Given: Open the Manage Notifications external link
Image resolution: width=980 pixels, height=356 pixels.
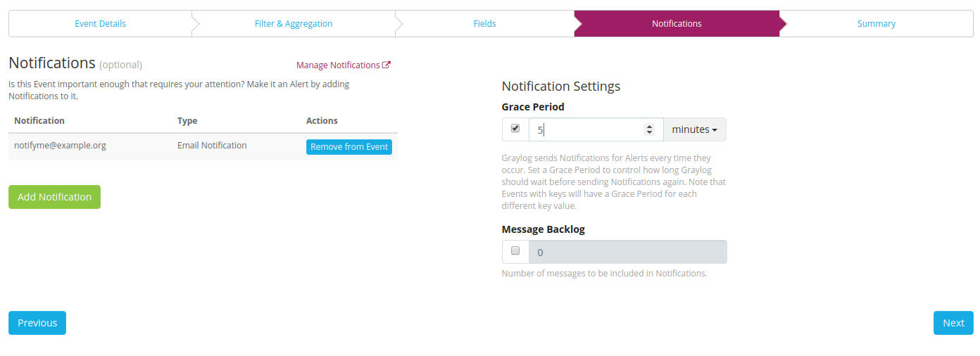Looking at the screenshot, I should pos(338,65).
